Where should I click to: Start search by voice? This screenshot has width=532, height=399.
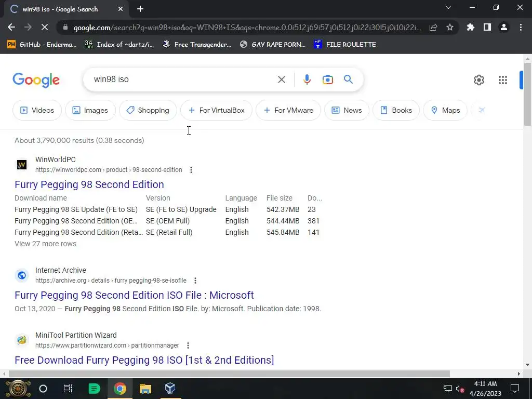[x=307, y=79]
